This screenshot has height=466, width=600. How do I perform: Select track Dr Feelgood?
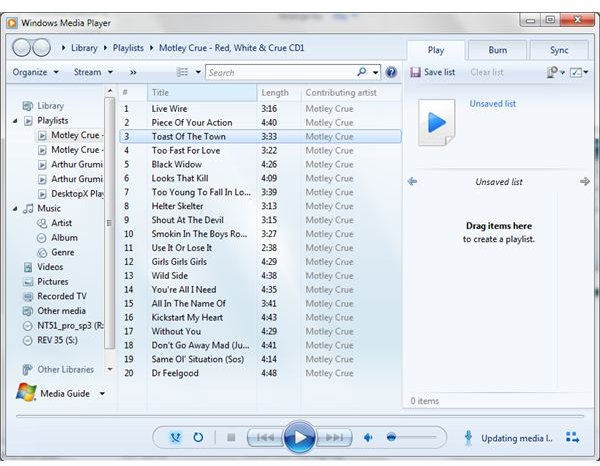261,373
